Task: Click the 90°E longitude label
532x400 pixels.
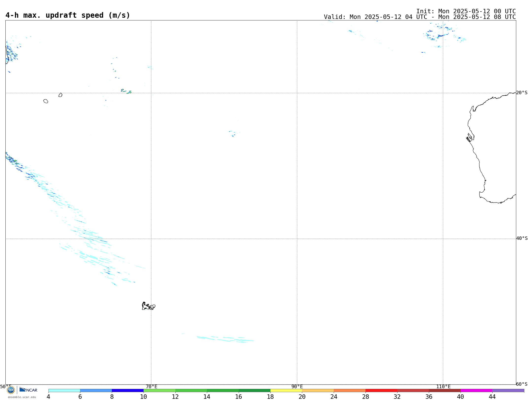Action: click(297, 386)
